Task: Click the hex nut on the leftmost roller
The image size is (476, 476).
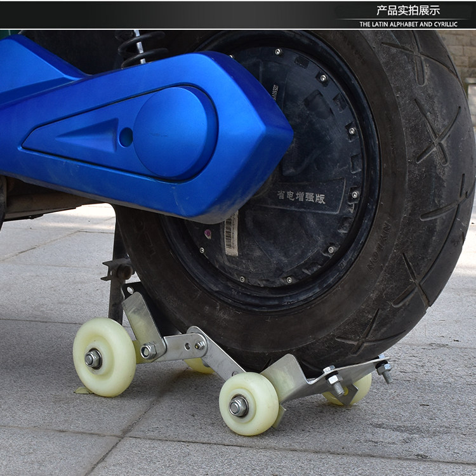Action: [94, 359]
